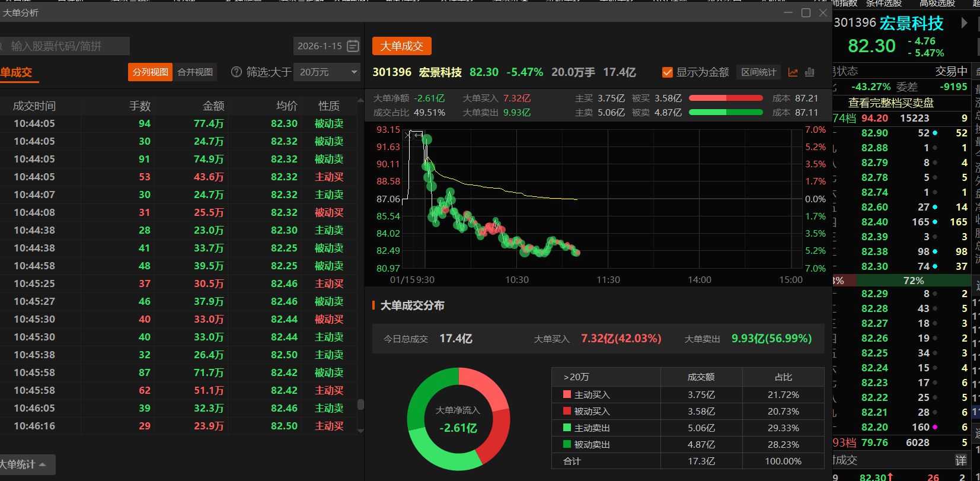
Task: Click the 72% buy-sell ratio bar
Action: click(912, 281)
